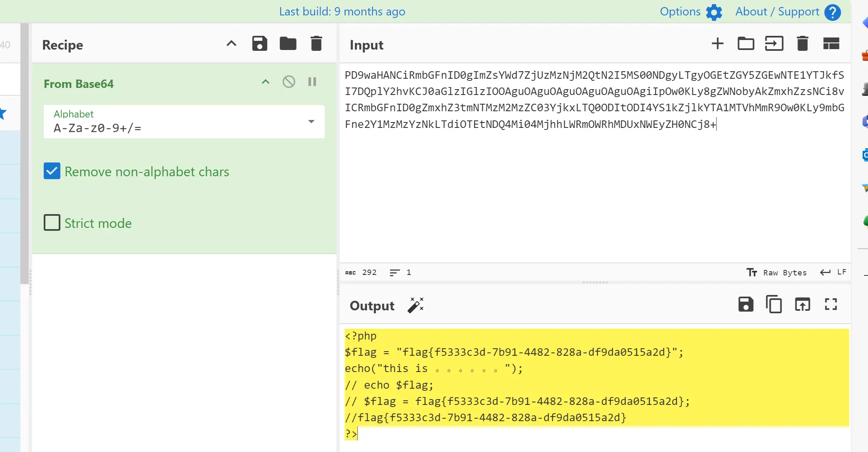Screen dimensions: 868x452
Task: Add a new input tab
Action: [717, 44]
